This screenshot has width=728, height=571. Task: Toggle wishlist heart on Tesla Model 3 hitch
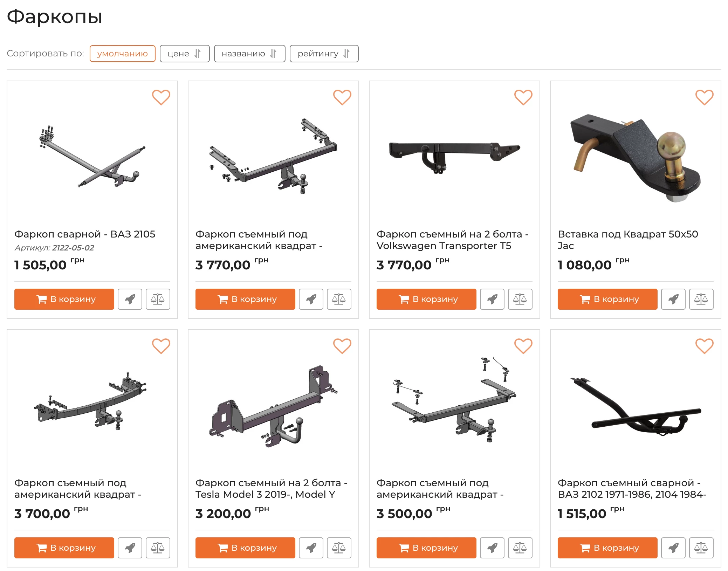tap(342, 346)
